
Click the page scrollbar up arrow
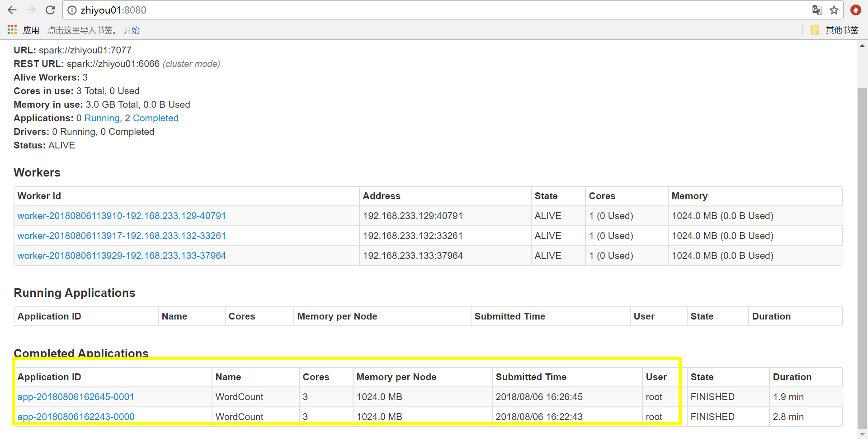tap(862, 46)
